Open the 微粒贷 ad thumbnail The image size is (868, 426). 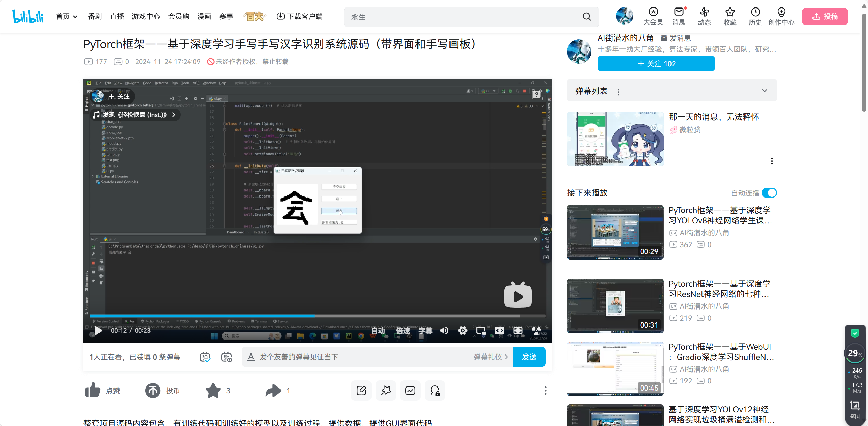615,139
